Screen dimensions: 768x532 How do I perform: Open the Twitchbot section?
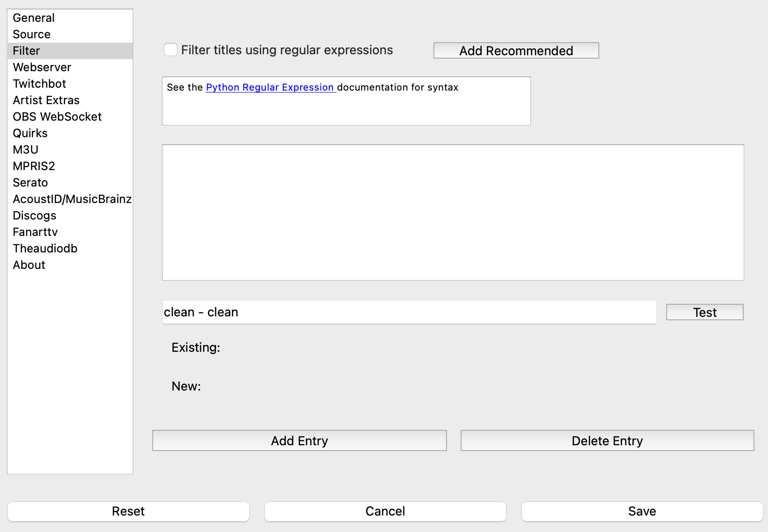pos(40,84)
